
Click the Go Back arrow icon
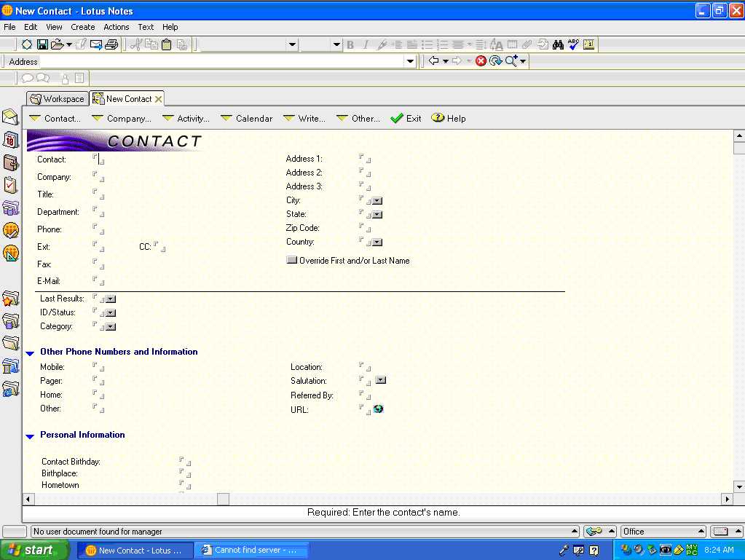pos(433,60)
